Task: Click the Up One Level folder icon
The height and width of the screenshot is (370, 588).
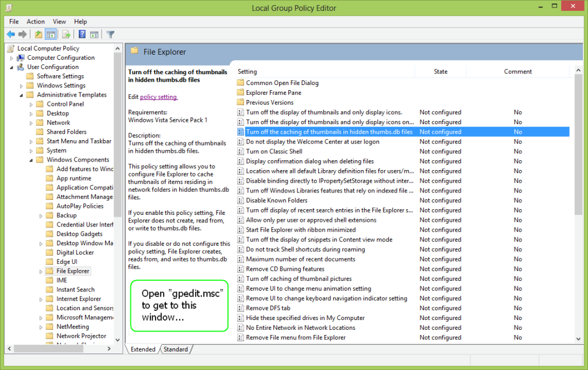Action: (x=38, y=34)
